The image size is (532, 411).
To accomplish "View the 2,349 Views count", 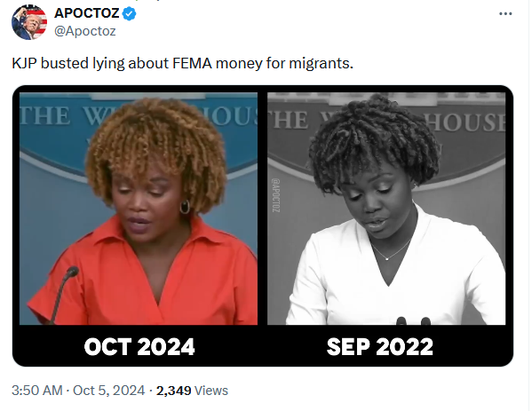I will (192, 391).
